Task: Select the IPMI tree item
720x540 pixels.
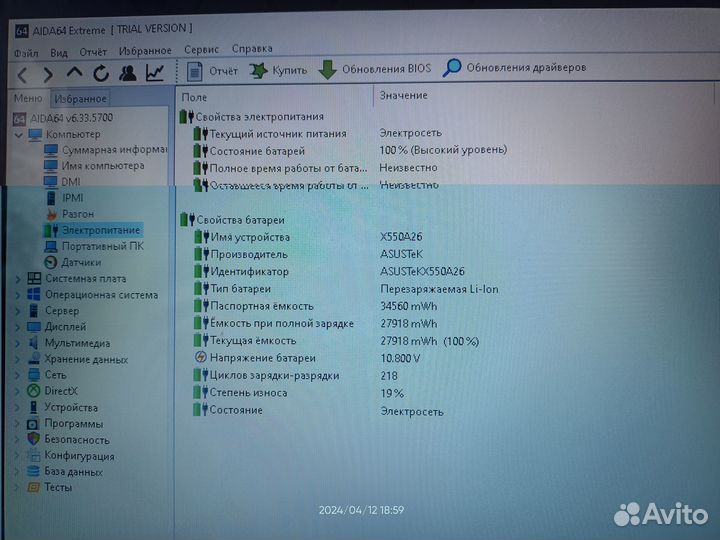Action: click(x=65, y=198)
